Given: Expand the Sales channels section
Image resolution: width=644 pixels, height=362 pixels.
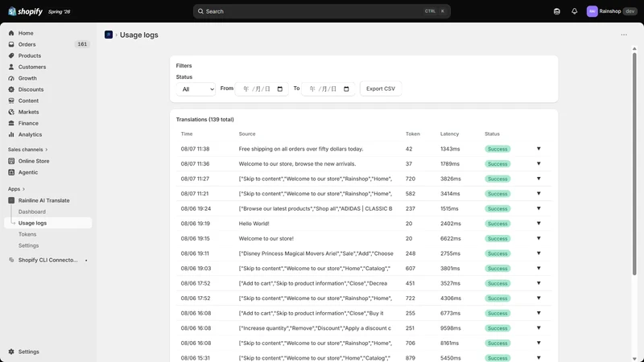Looking at the screenshot, I should point(27,150).
